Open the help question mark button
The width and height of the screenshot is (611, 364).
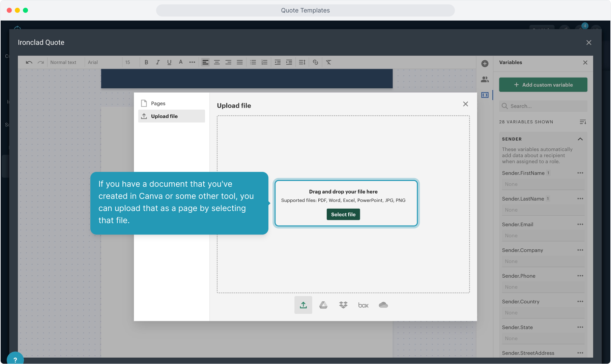click(15, 359)
